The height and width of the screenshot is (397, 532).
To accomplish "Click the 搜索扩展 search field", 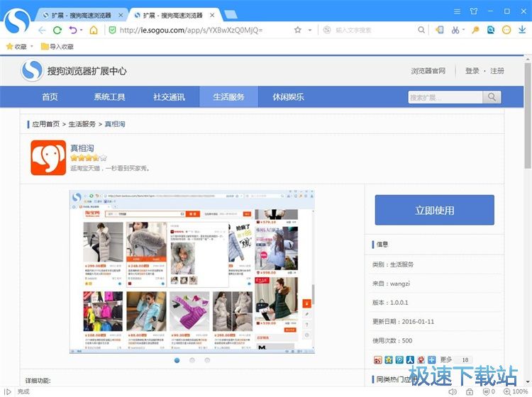I will coord(445,97).
